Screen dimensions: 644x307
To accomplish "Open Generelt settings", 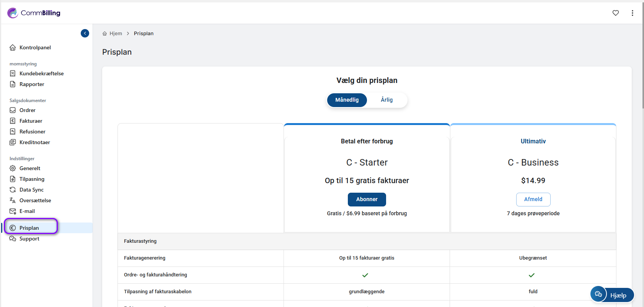I will pos(29,168).
